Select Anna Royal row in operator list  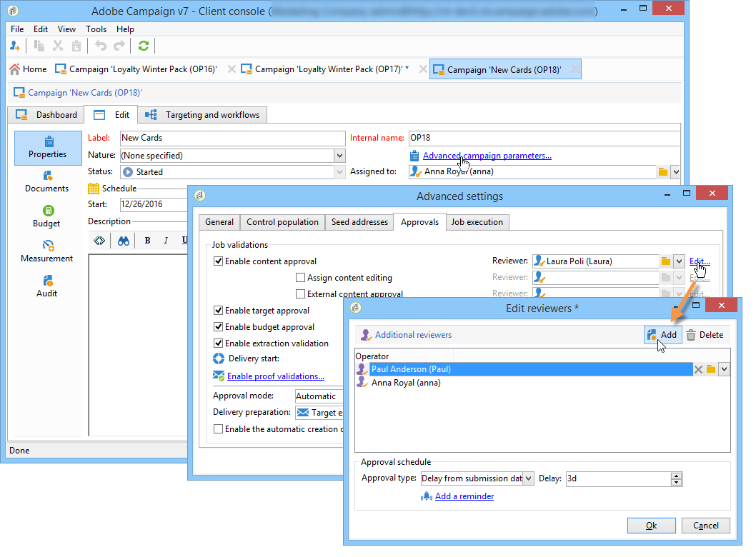542,383
